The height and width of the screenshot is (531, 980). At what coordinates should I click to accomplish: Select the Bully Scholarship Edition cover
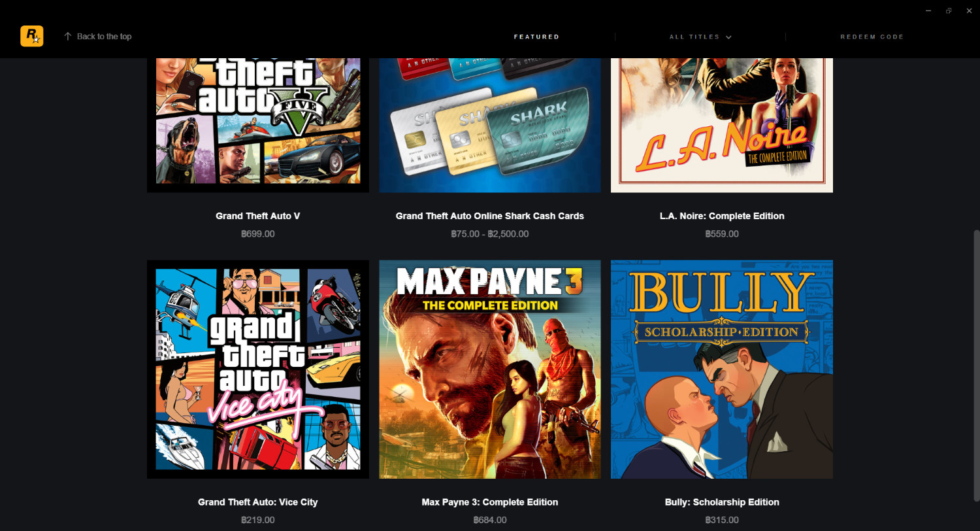tap(722, 369)
